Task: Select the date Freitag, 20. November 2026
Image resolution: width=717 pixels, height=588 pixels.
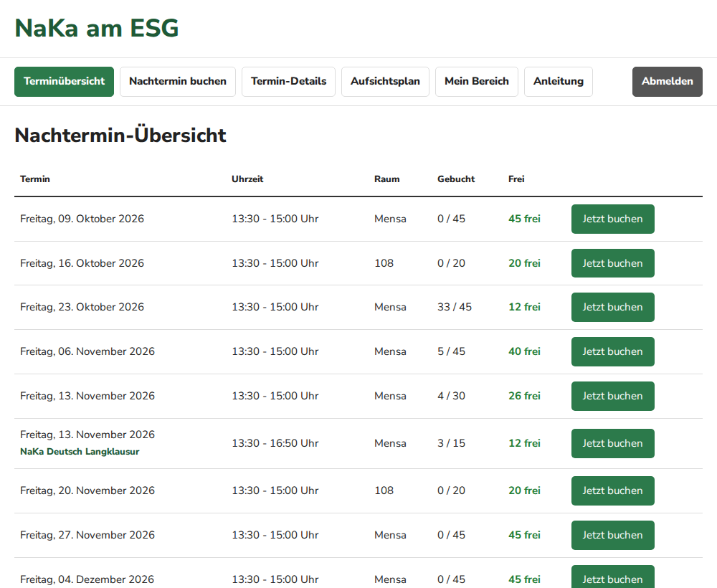Action: click(x=87, y=490)
